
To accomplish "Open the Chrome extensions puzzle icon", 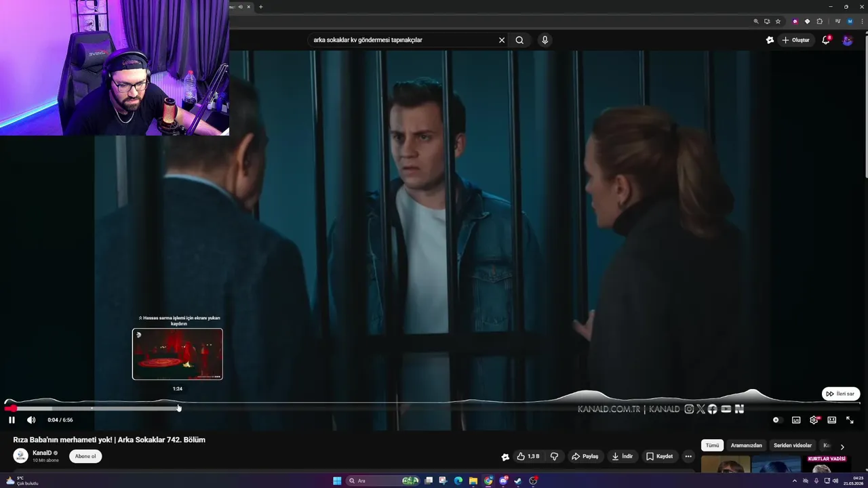I will click(x=819, y=21).
